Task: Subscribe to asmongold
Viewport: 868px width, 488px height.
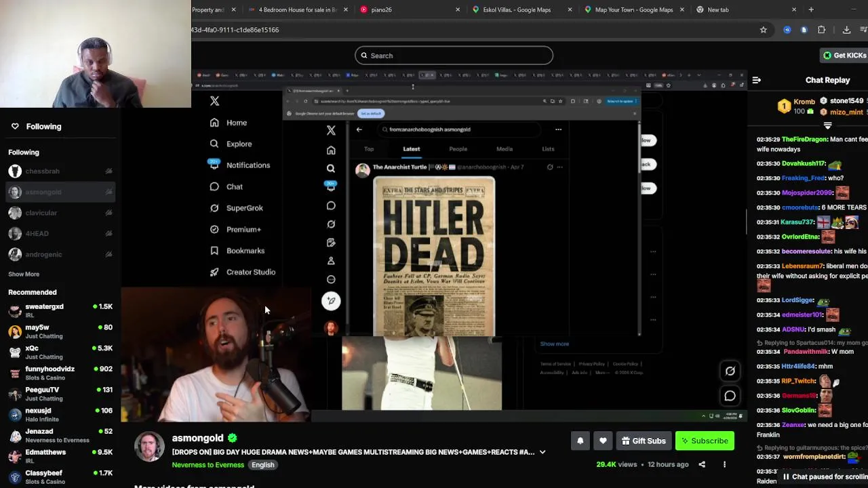Action: 705,441
